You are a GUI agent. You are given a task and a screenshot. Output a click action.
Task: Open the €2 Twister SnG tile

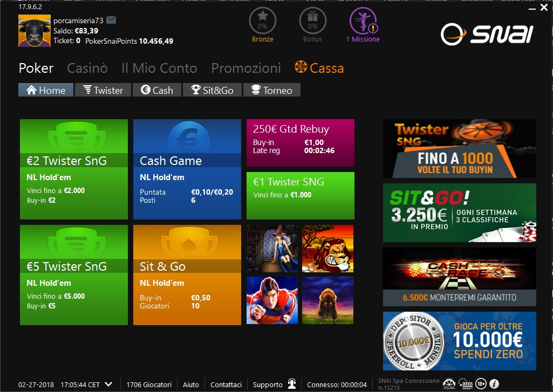(x=74, y=169)
